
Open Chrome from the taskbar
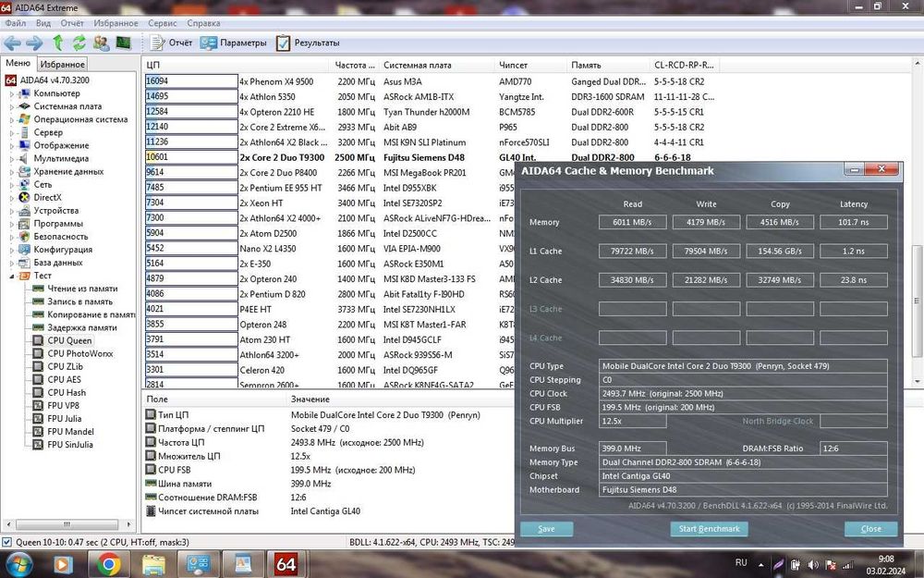(108, 564)
